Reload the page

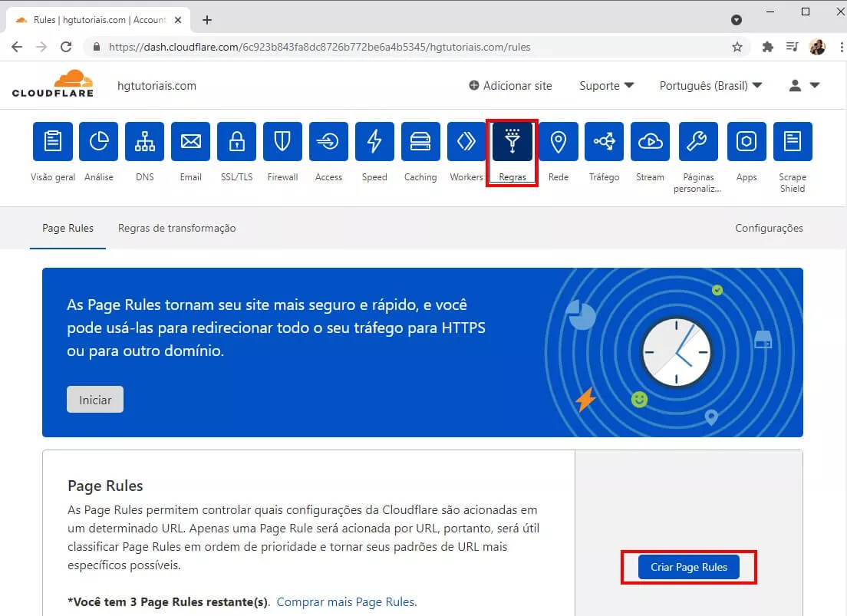tap(66, 47)
